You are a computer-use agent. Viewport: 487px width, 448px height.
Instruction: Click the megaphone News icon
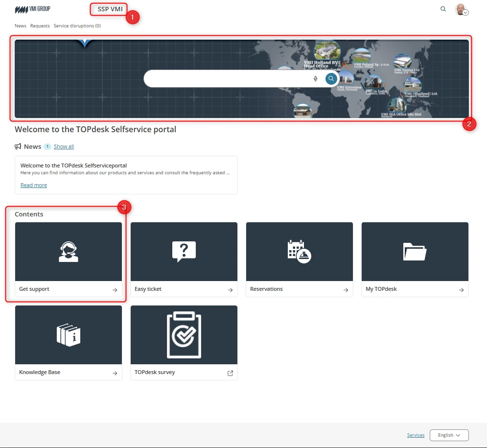click(18, 146)
